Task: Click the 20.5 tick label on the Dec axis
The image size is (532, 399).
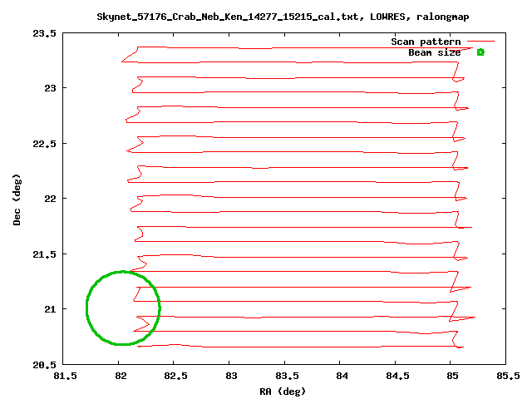Action: coord(44,365)
